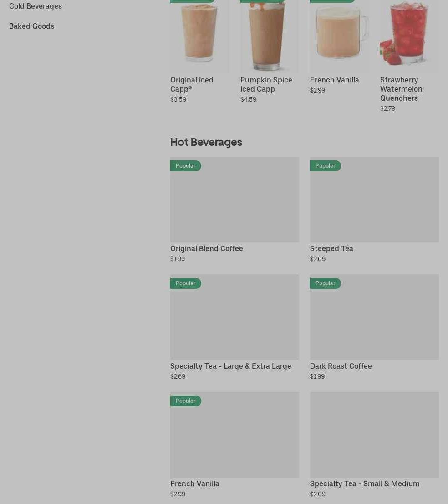The height and width of the screenshot is (504, 448).
Task: Open the Dark Roast Coffee item
Action: 341,366
